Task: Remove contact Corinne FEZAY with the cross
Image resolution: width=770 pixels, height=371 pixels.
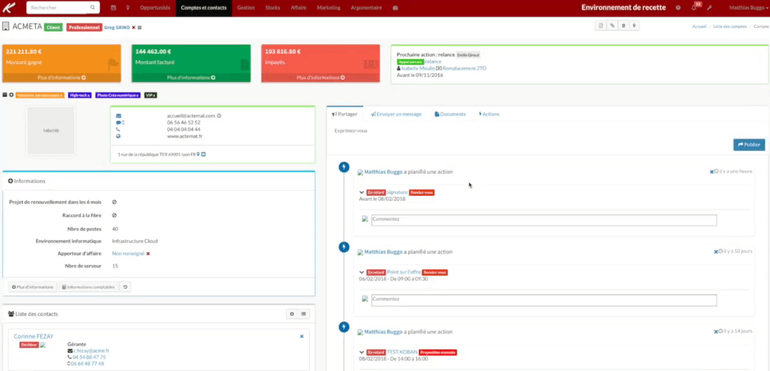Action: click(x=302, y=337)
